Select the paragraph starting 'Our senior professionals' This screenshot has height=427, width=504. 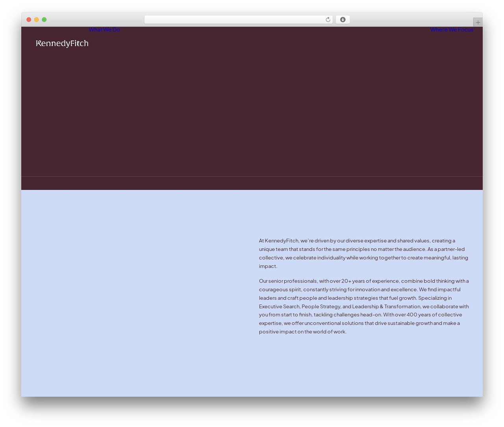tap(364, 306)
